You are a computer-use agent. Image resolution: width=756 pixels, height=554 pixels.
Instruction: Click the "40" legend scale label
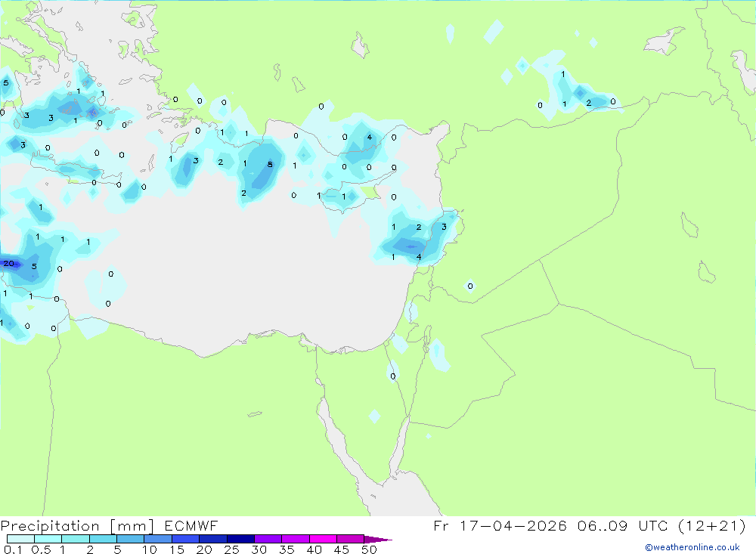click(314, 549)
